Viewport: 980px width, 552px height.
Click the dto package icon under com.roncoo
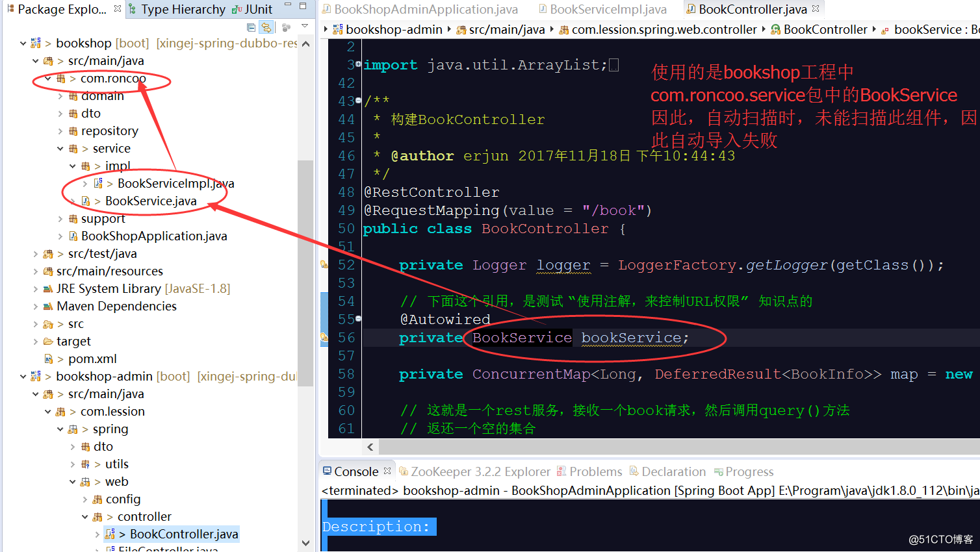[x=73, y=114]
